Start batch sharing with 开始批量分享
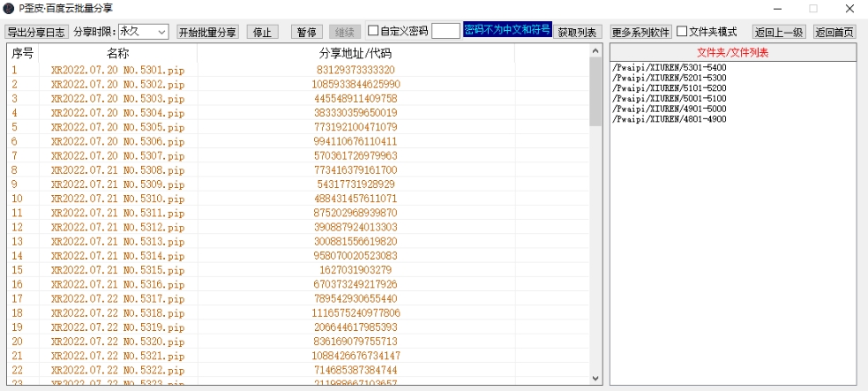Image resolution: width=868 pixels, height=391 pixels. tap(207, 32)
